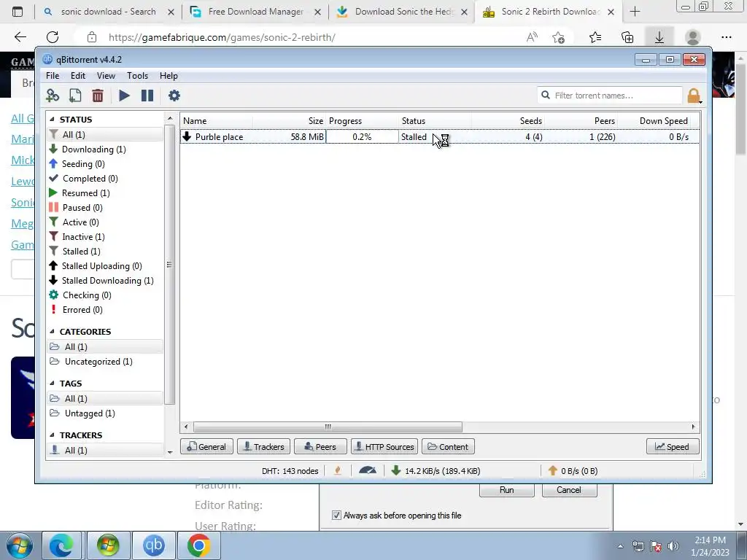Select the Purble place torrent row
This screenshot has width=747, height=560.
pyautogui.click(x=440, y=137)
